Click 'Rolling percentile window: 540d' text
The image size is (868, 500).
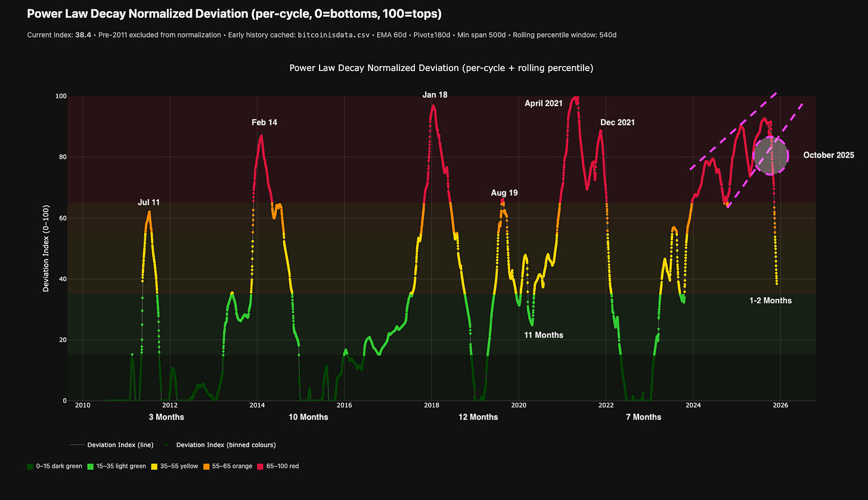click(x=564, y=35)
